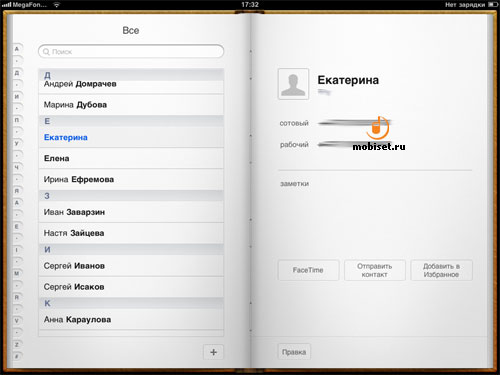Image resolution: width=500 pixels, height=375 pixels.
Task: Jump to Д in the side index
Action: 17,73
